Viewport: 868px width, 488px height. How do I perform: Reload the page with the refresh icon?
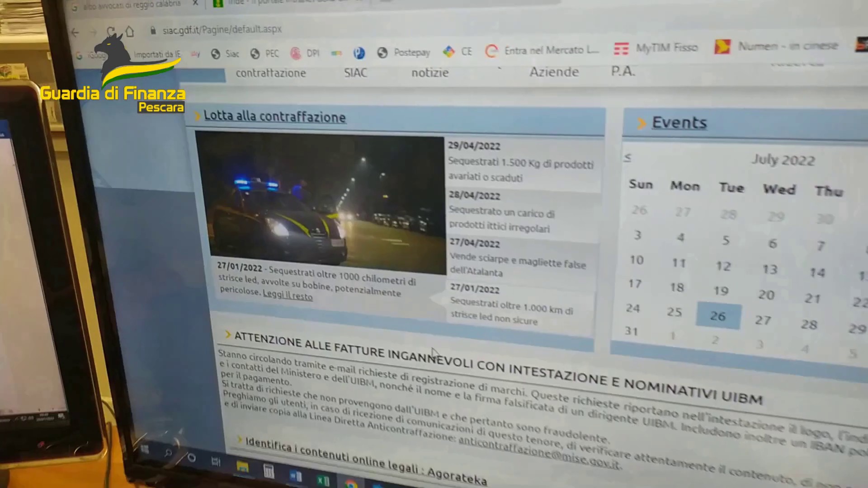(x=111, y=32)
